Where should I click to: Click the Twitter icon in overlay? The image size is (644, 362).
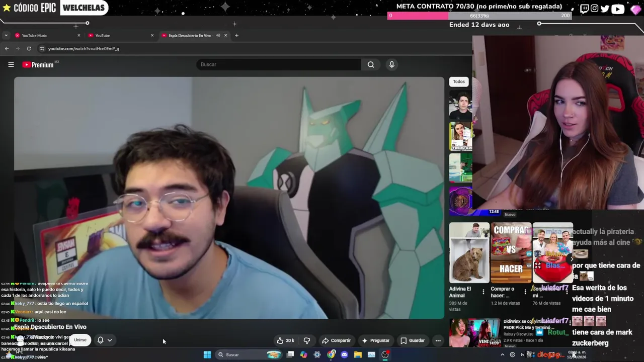[605, 9]
